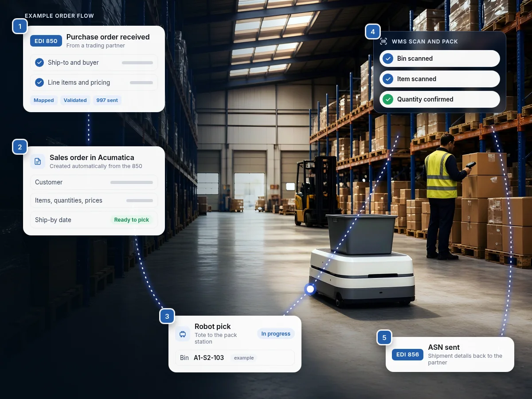Viewport: 532px width, 399px height.
Task: Click the 997 sent tag
Action: [107, 100]
